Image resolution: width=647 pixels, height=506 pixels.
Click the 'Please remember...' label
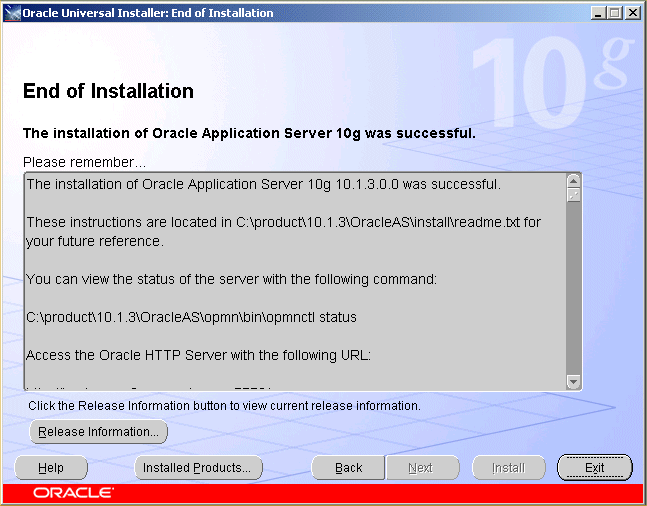click(x=84, y=162)
